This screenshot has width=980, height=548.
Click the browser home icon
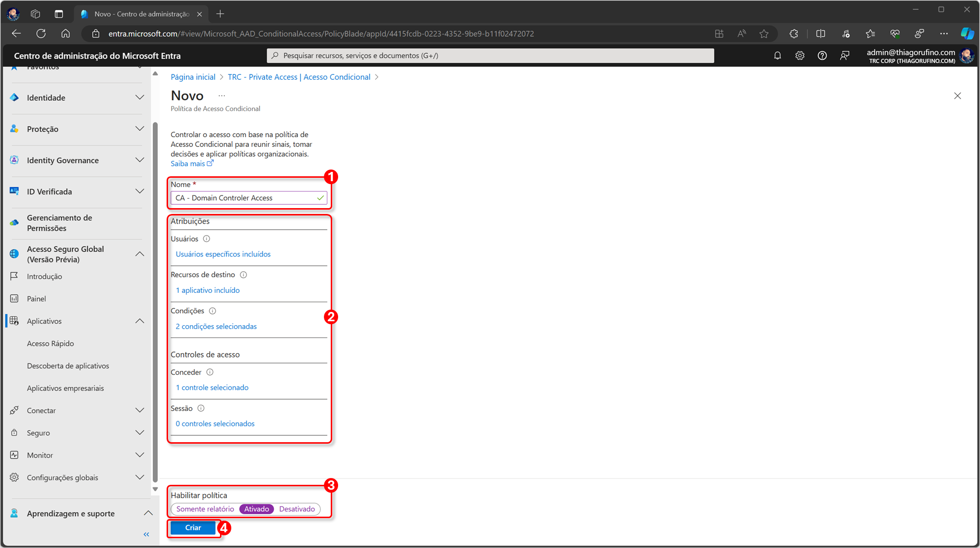point(66,33)
